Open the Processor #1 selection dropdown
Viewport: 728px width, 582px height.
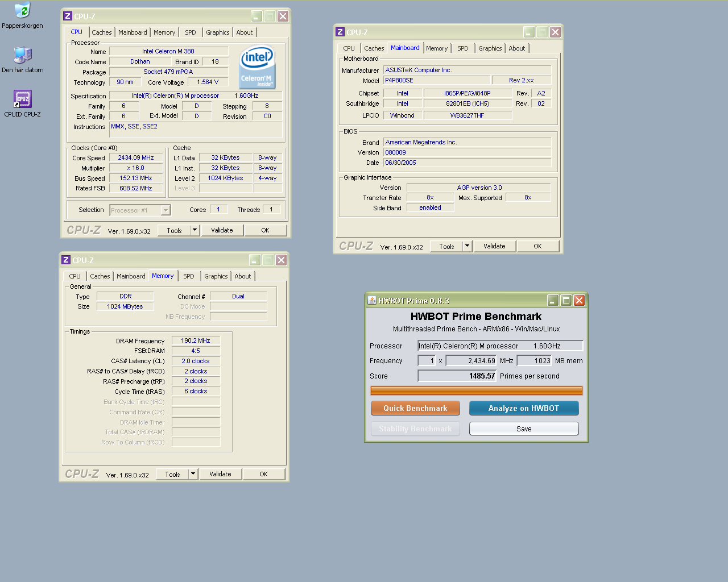tap(140, 210)
